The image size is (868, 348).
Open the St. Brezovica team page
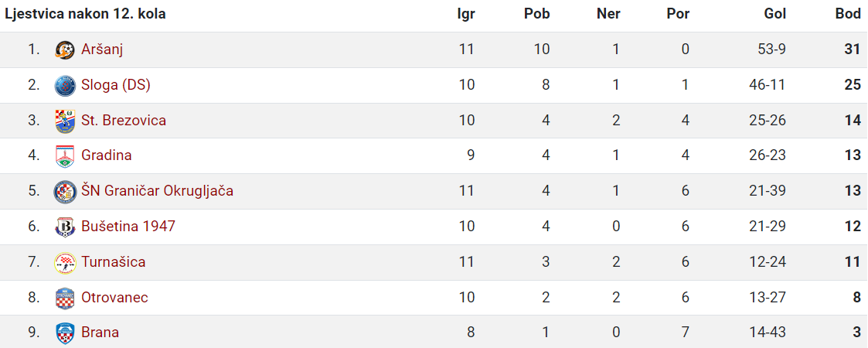tap(124, 120)
